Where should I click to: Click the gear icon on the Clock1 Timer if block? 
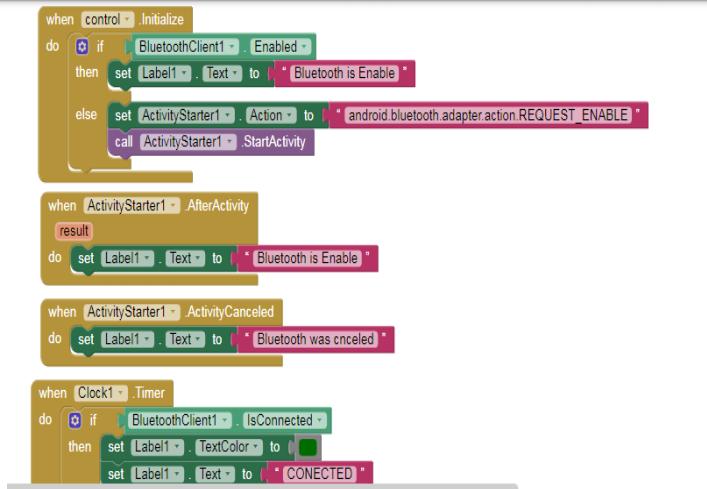click(x=75, y=421)
